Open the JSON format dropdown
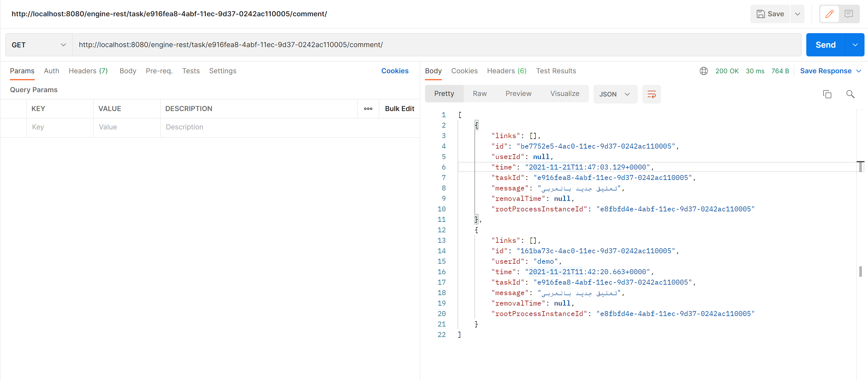The width and height of the screenshot is (868, 380). click(615, 94)
